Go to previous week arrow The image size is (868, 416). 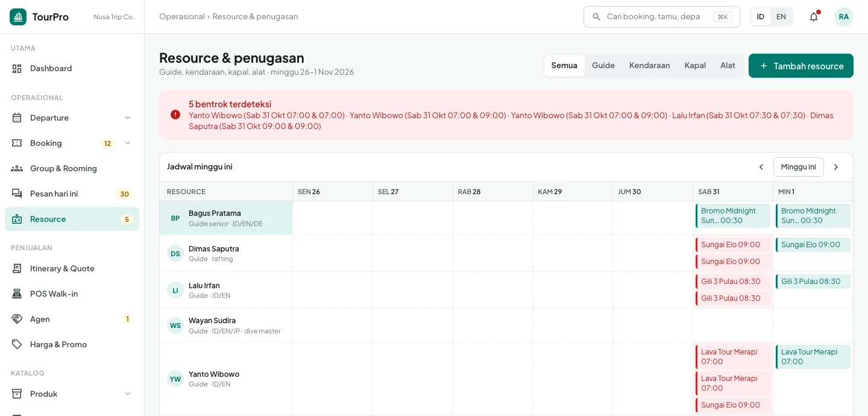(x=761, y=167)
